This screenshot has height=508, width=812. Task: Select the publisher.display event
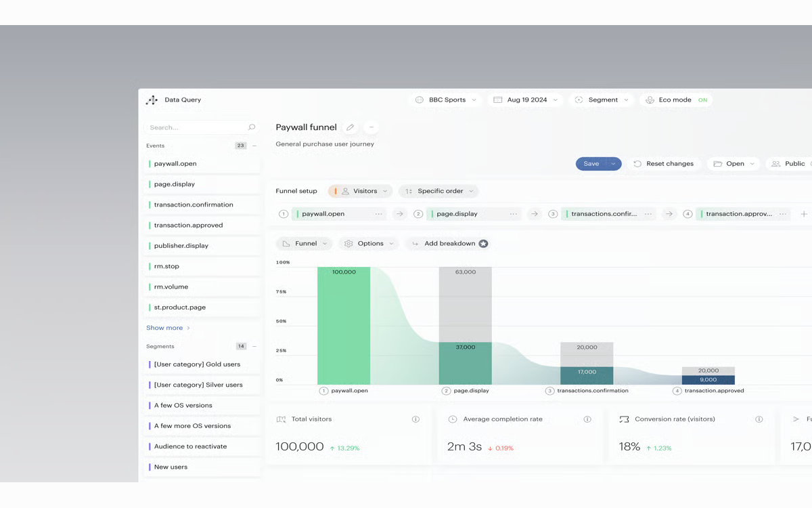click(202, 246)
